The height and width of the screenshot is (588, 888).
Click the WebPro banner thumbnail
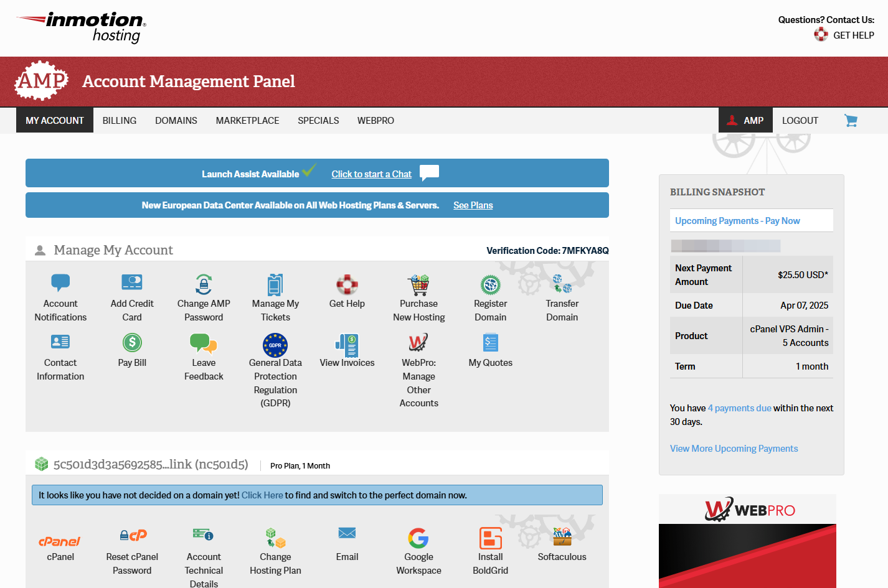click(x=747, y=541)
